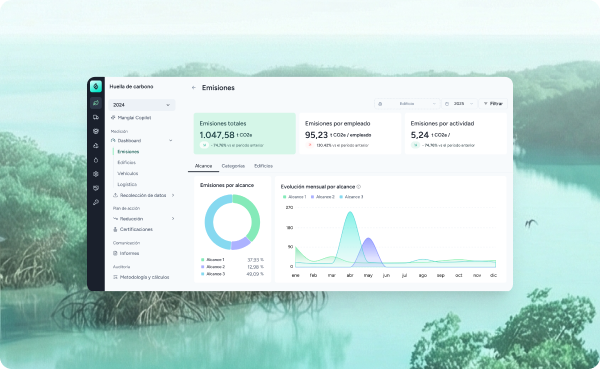Viewport: 600px width, 369px height.
Task: Toggle Alcance 2 series in chart legend
Action: 323,197
